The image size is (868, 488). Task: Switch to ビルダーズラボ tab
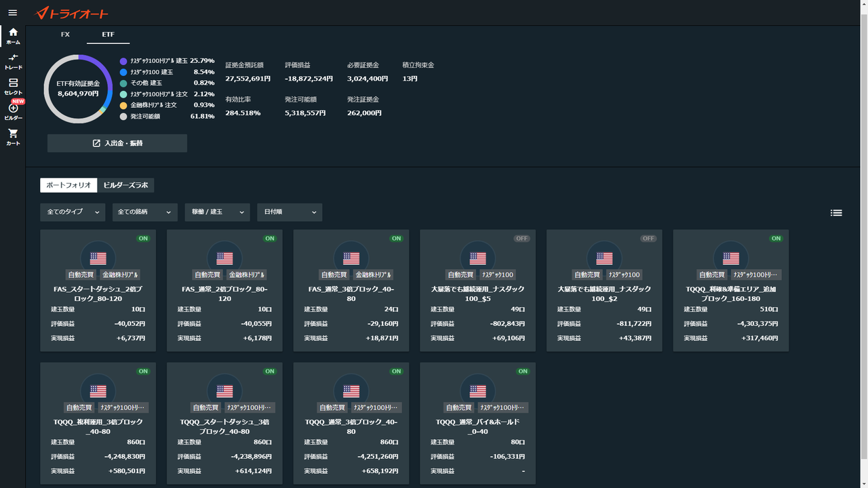click(x=125, y=185)
